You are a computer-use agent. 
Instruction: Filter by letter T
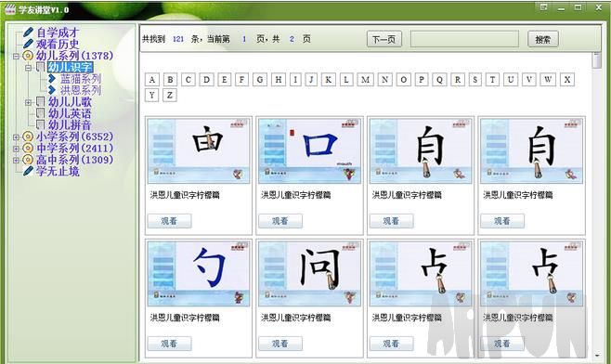(492, 80)
